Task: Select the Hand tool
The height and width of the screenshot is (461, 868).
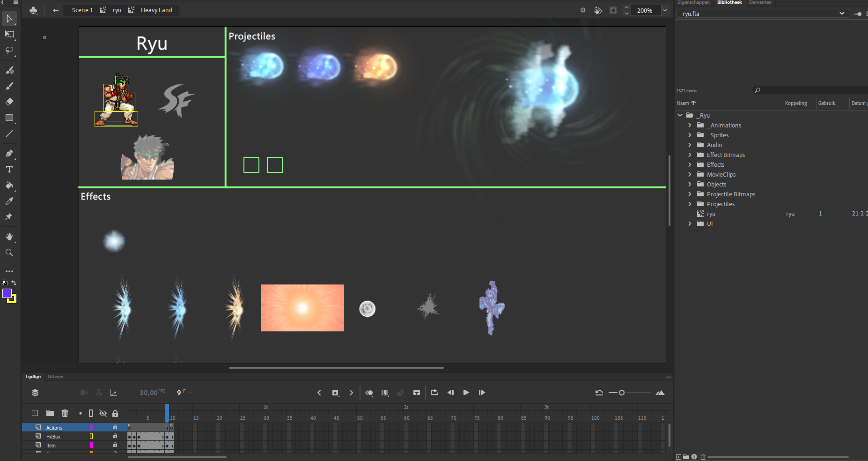Action: click(9, 237)
